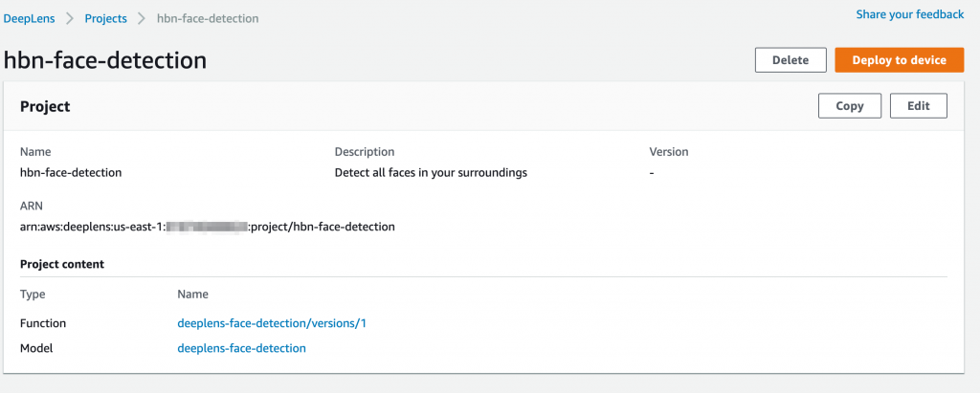Click the Description field label
The width and height of the screenshot is (980, 393).
click(x=365, y=152)
